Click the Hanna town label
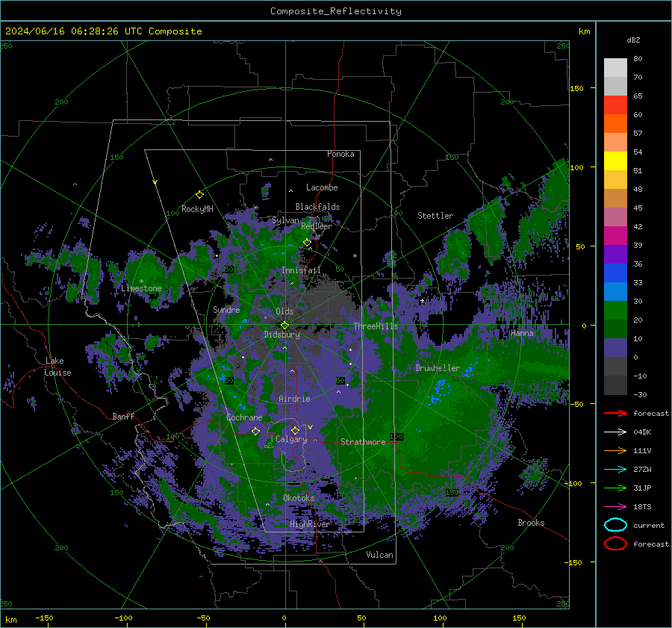Viewport: 672px width, 628px height. pos(522,333)
